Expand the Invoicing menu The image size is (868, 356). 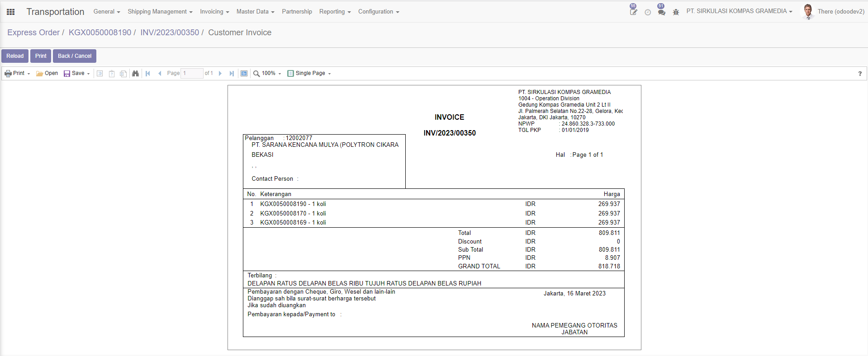(x=215, y=12)
